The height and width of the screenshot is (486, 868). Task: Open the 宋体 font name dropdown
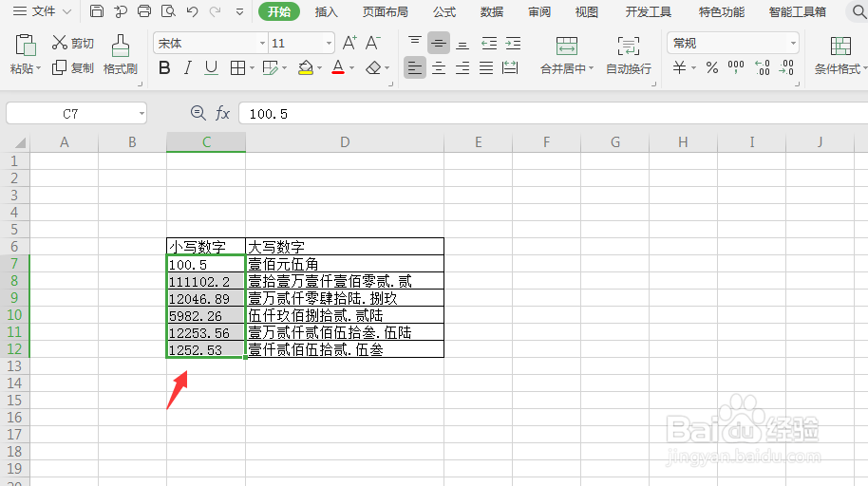(262, 43)
